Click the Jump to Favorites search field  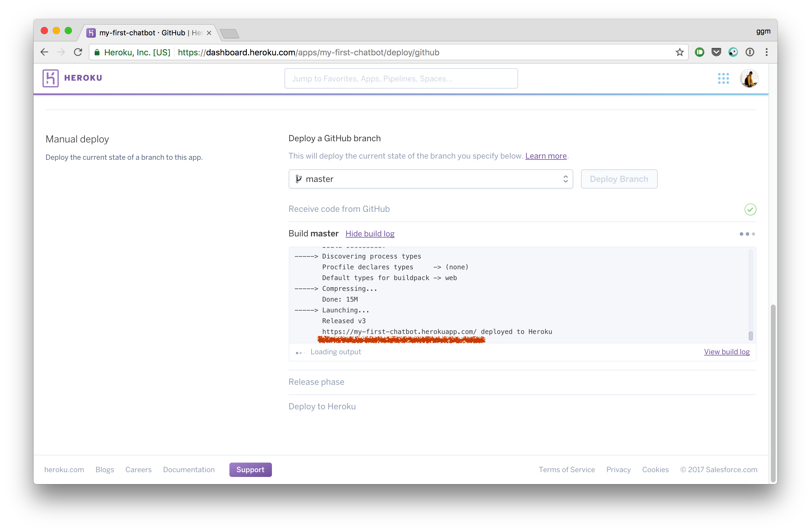[401, 79]
